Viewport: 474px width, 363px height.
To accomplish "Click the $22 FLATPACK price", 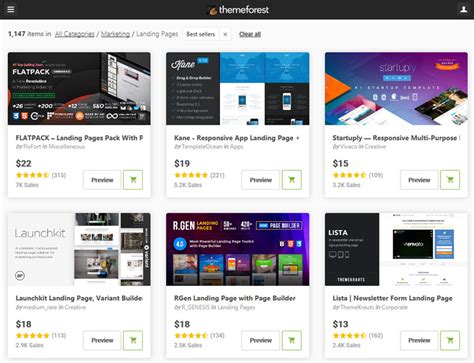I will pyautogui.click(x=23, y=164).
